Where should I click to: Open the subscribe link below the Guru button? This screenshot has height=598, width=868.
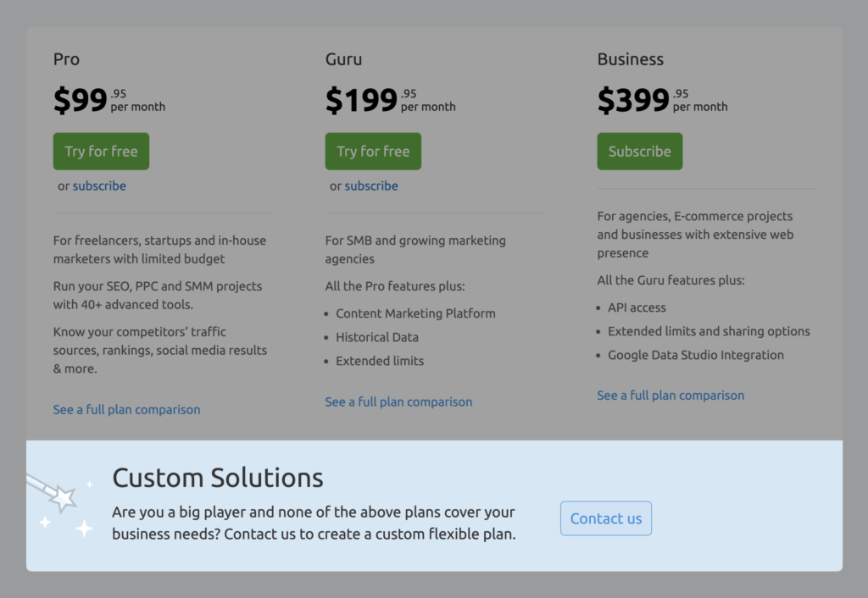(x=371, y=185)
